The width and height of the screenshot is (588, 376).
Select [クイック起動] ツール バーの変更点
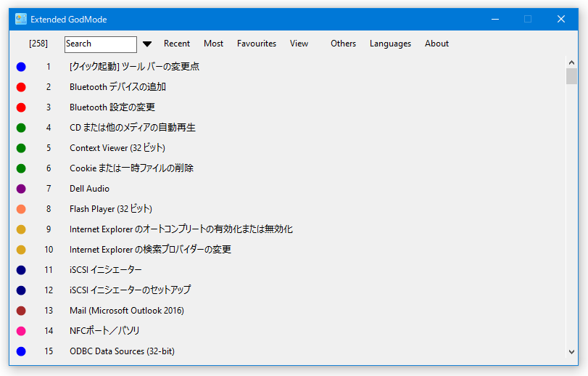[134, 67]
